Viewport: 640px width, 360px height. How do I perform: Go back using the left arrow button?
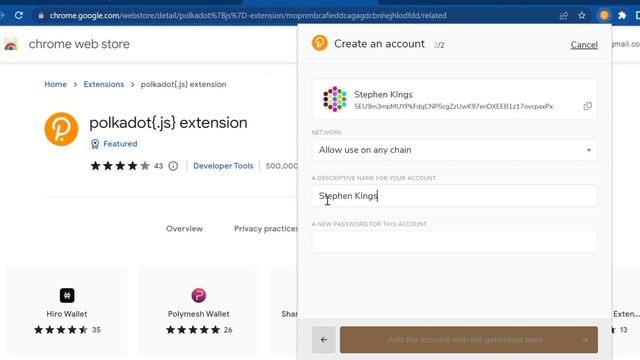(x=324, y=340)
